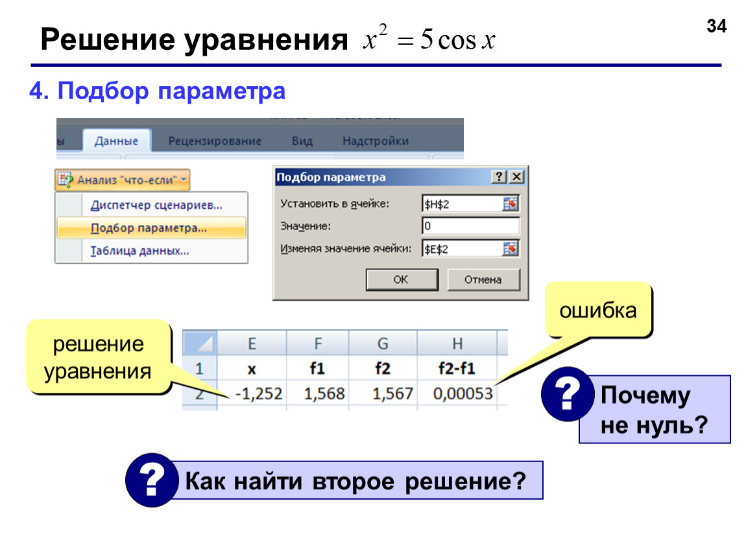Click the help question mark in dialog title

pos(499,177)
